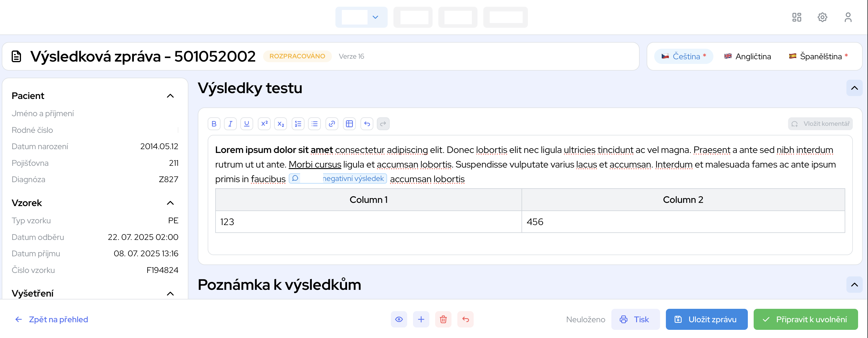Open the apps grid menu
The width and height of the screenshot is (868, 338).
point(797,17)
